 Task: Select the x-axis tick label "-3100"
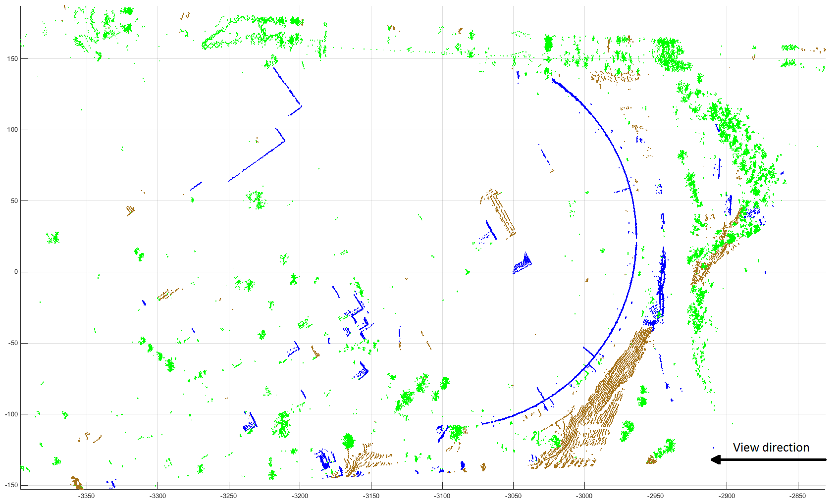442,496
